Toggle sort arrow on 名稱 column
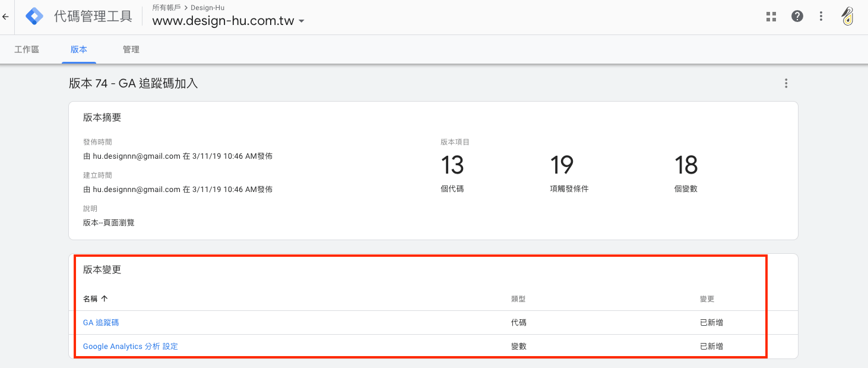This screenshot has width=868, height=368. coord(104,298)
